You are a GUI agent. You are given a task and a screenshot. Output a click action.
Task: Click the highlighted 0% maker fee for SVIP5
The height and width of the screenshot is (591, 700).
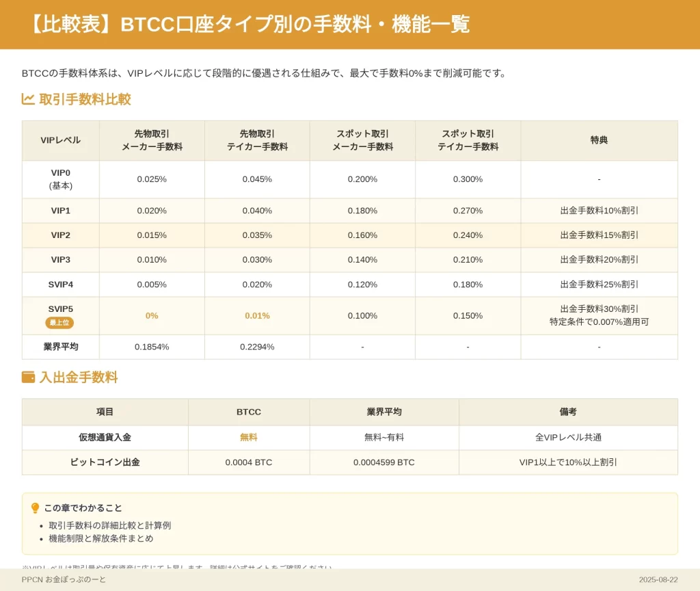[152, 315]
